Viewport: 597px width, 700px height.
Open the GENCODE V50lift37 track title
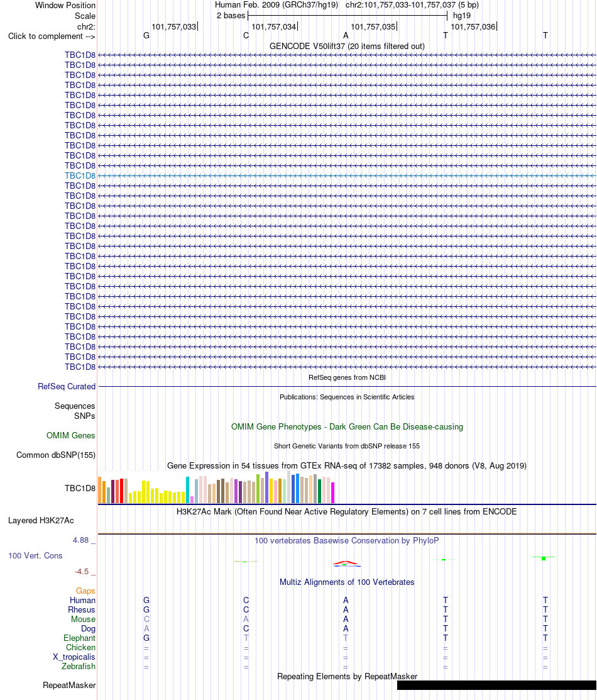347,46
